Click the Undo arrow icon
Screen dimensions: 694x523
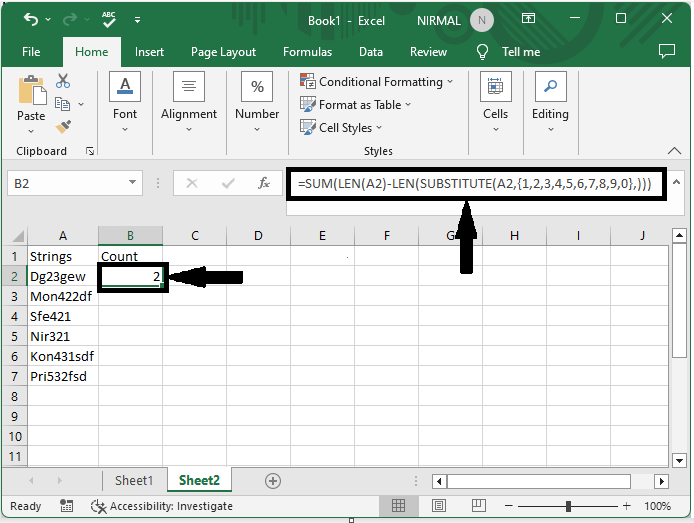[31, 19]
